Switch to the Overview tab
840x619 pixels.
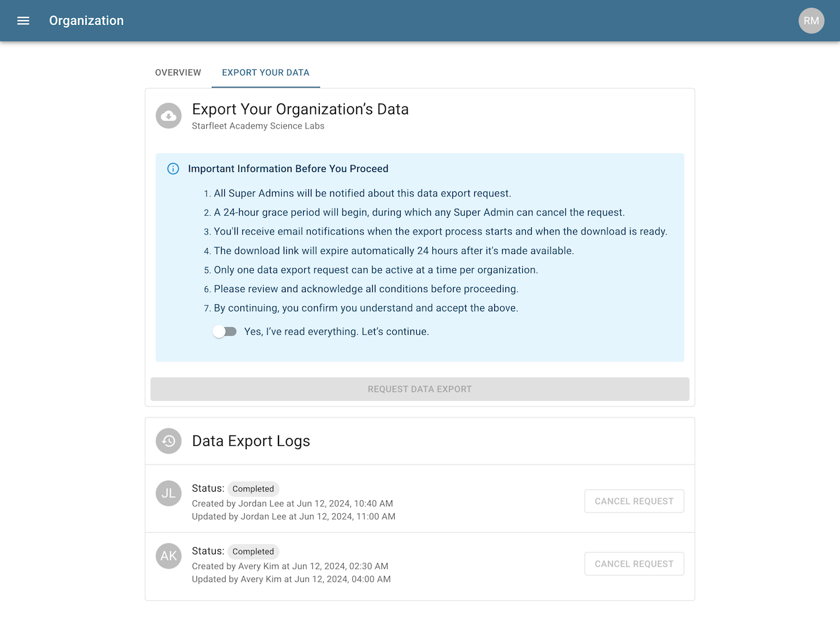(178, 72)
